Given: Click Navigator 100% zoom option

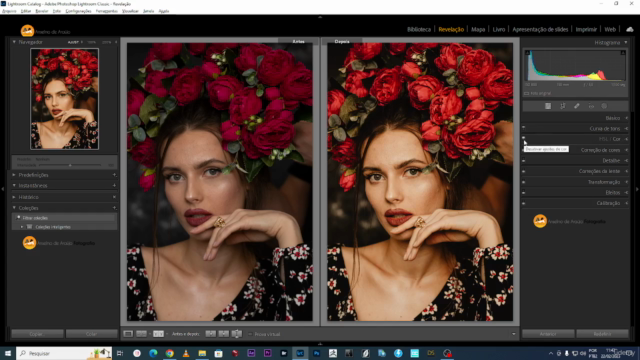Looking at the screenshot, I should click(91, 42).
